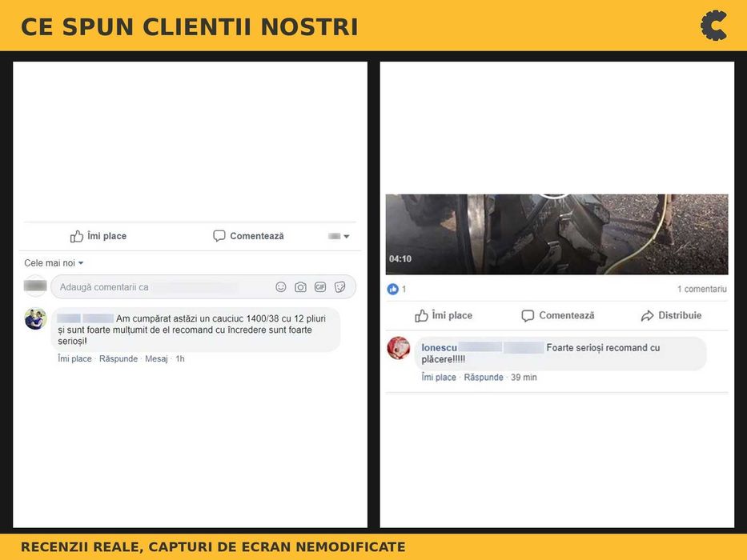The image size is (747, 560).
Task: Click the CE SPUN CLIENTII NOSTRI heading
Action: click(190, 26)
